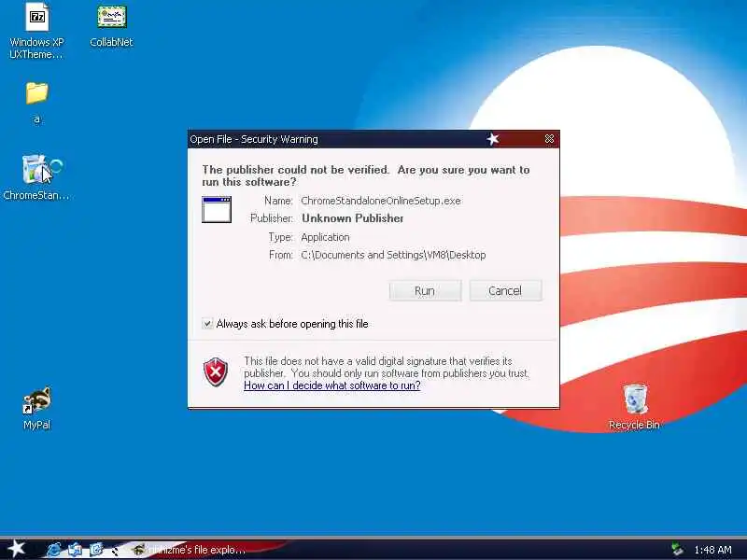Launch Internet Explorer from quick launch
Viewport: 747px width, 560px height.
[54, 550]
